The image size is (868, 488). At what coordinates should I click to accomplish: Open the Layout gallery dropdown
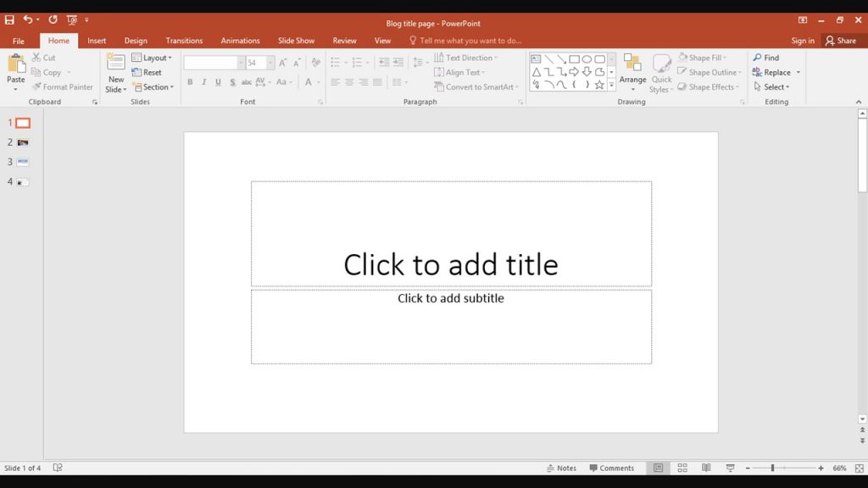click(153, 58)
